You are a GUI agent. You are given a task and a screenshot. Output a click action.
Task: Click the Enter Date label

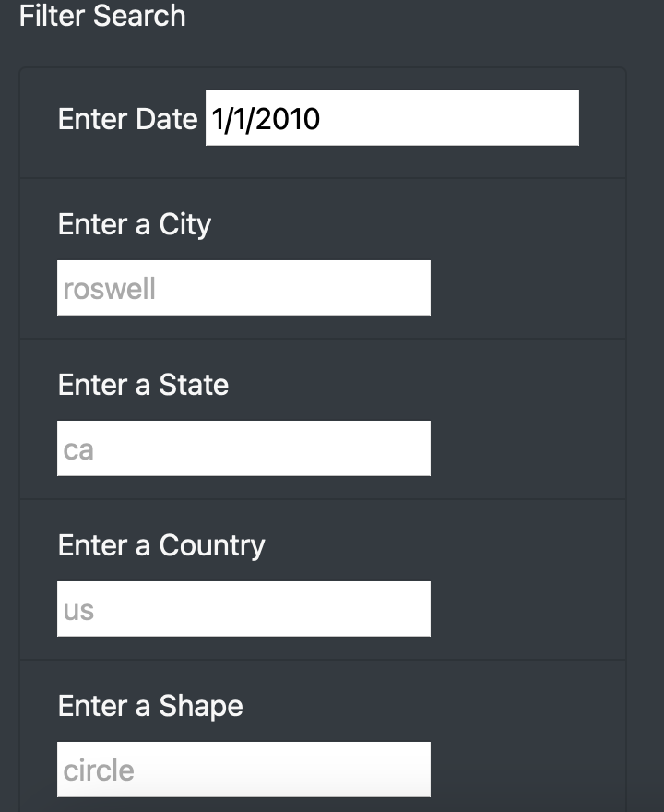point(127,118)
